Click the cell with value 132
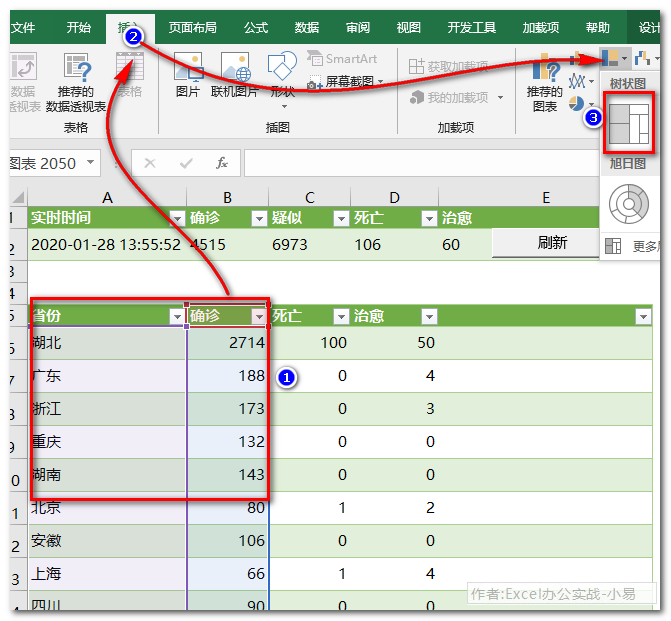Image resolution: width=671 pixels, height=621 pixels. pyautogui.click(x=227, y=442)
